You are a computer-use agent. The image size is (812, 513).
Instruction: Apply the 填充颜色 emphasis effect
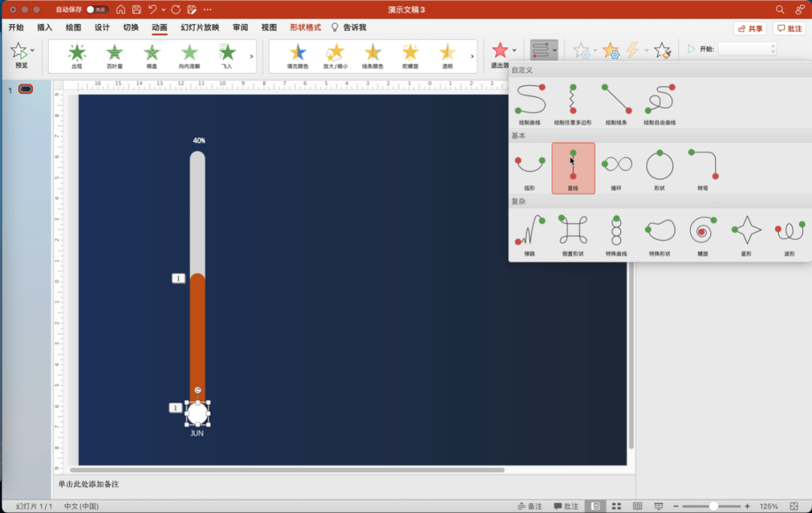tap(298, 56)
